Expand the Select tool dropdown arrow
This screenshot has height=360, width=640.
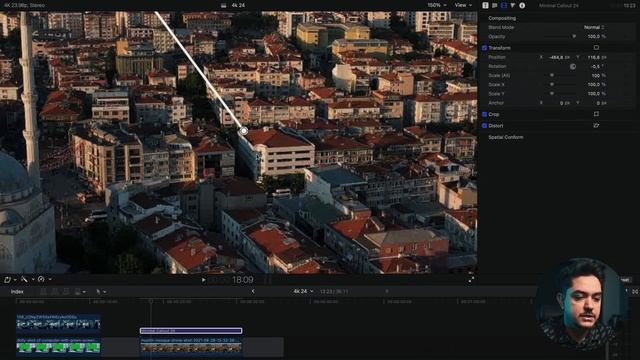[104, 292]
